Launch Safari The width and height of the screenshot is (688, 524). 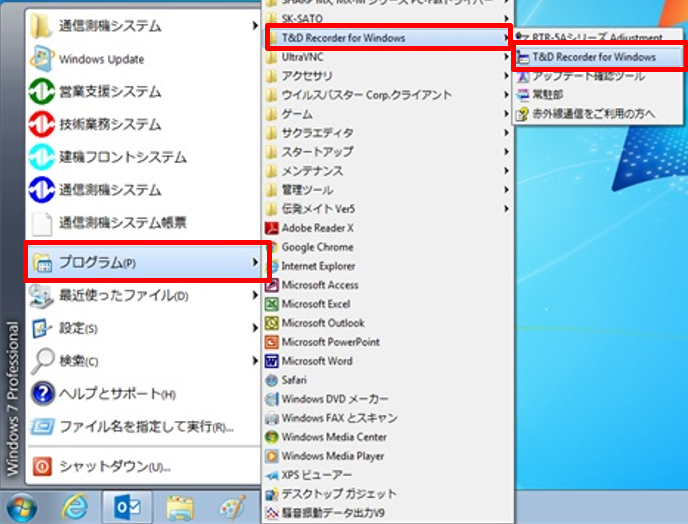[x=388, y=380]
